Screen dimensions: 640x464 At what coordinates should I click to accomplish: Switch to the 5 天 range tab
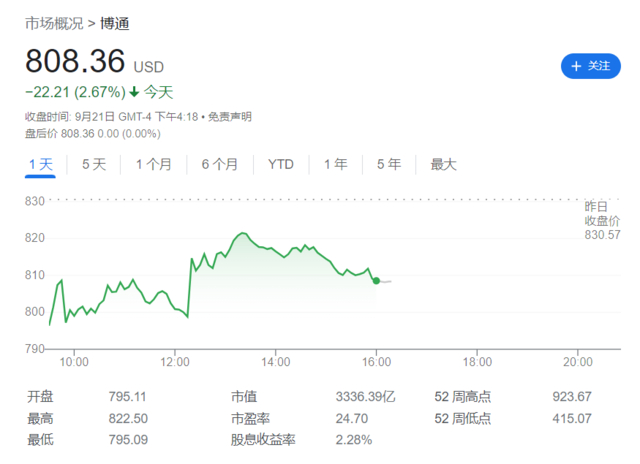coord(94,164)
